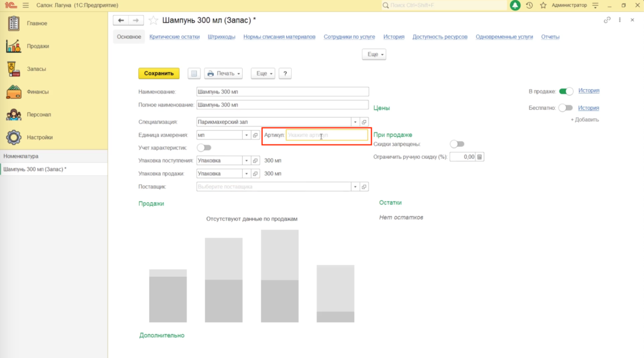
Task: Enable the Скидки запрещены switch
Action: tap(457, 144)
